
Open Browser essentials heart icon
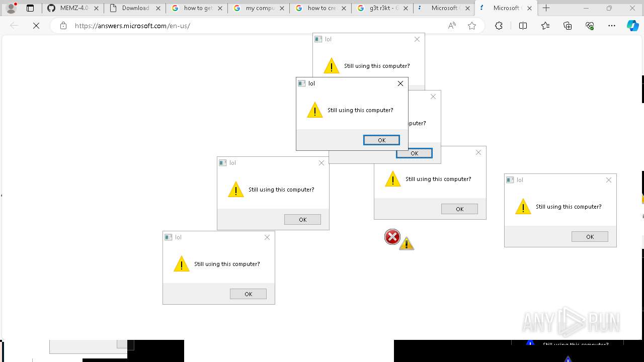(x=590, y=26)
